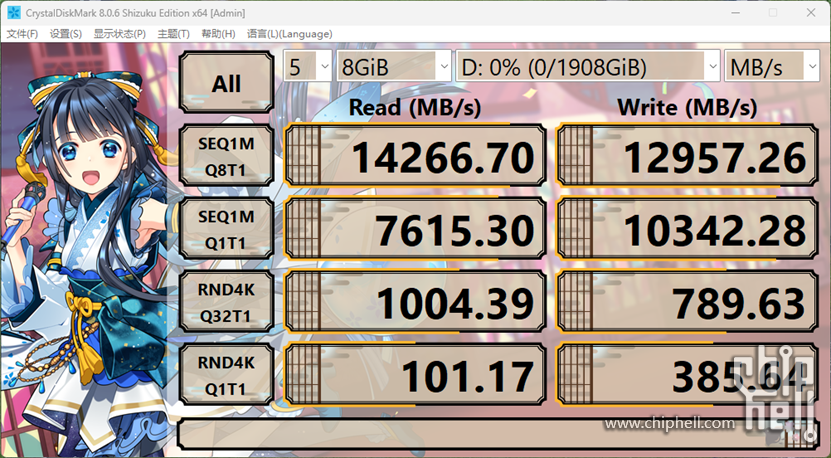The image size is (831, 458).
Task: Run all benchmarks with the All button
Action: 226,82
